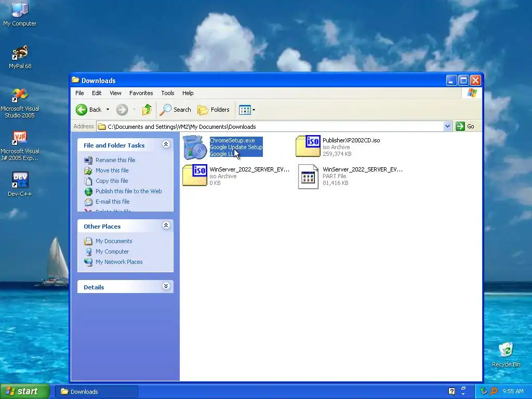
Task: Click the PublisherXP2002CD.iso file name
Action: coord(351,140)
